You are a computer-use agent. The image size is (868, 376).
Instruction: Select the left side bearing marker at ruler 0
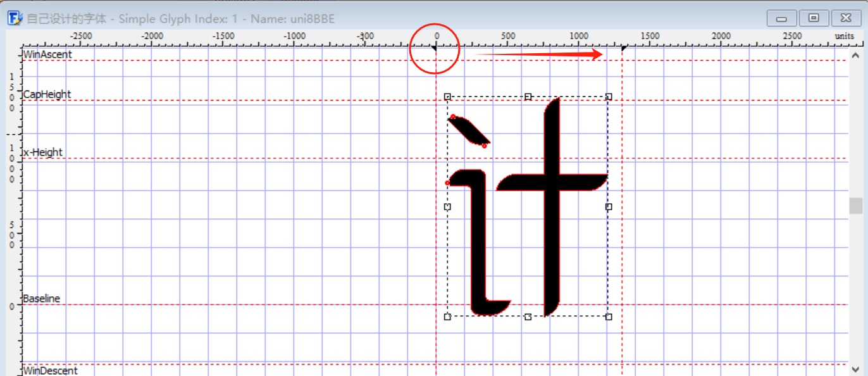coord(435,48)
